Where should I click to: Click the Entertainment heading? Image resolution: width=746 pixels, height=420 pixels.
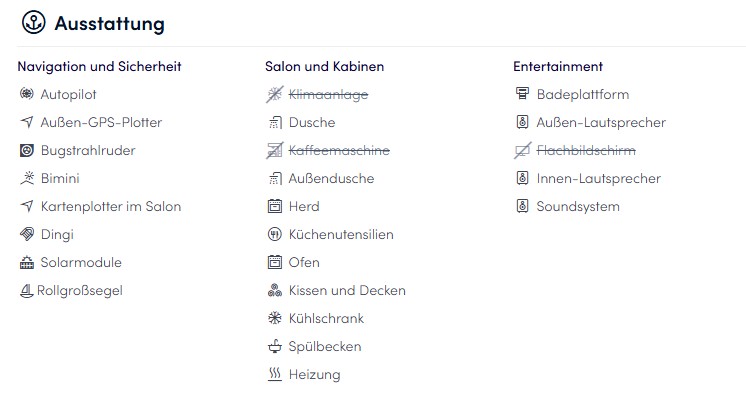[x=558, y=67]
